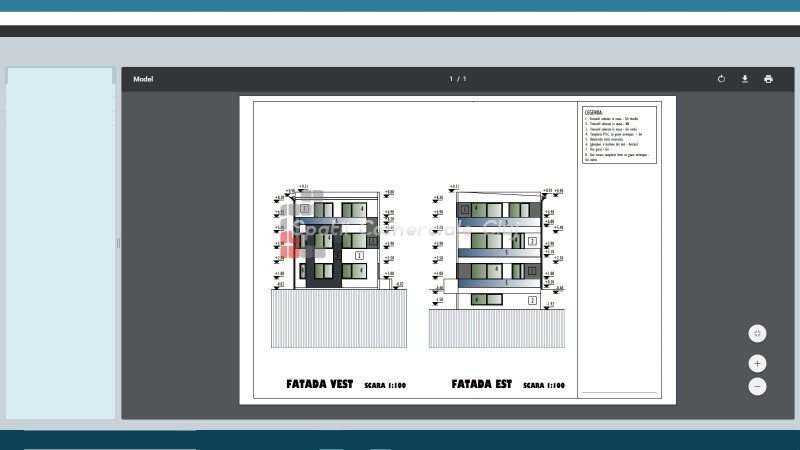
Task: Zoom in on the drawing
Action: point(758,363)
